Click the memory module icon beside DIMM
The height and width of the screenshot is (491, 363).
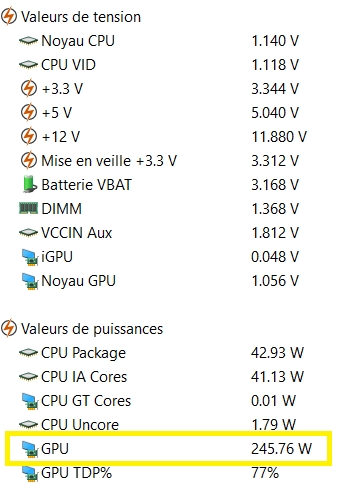coord(28,208)
